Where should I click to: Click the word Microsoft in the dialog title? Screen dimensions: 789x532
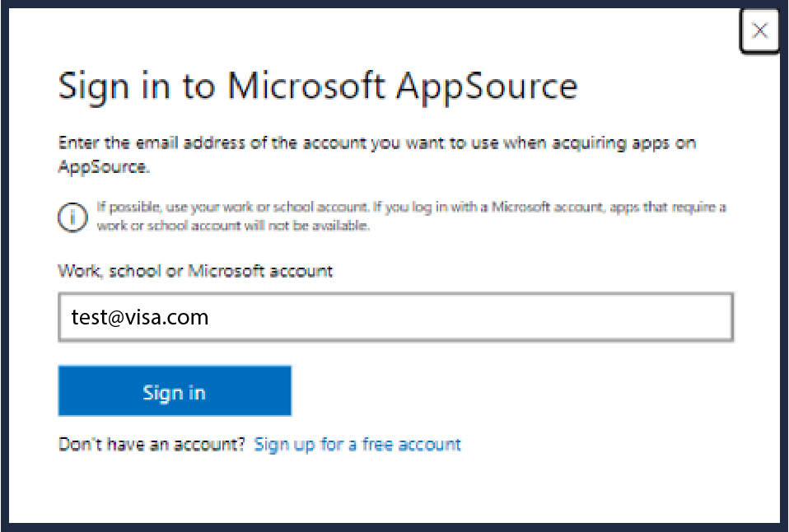pos(306,86)
